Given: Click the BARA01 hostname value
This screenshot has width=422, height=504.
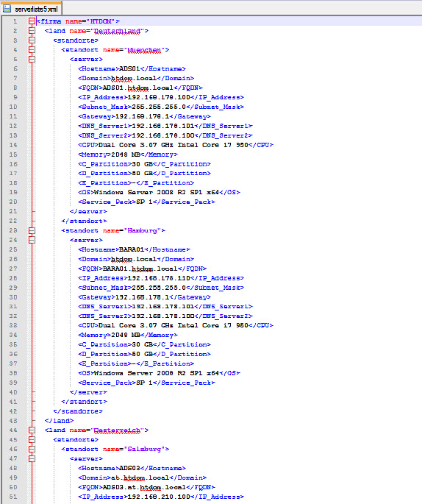Looking at the screenshot, I should click(x=132, y=249).
